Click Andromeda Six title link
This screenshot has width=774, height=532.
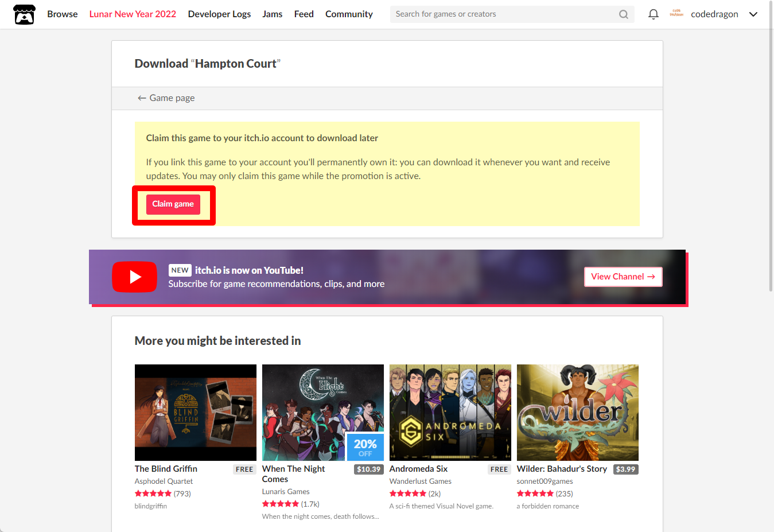tap(418, 469)
